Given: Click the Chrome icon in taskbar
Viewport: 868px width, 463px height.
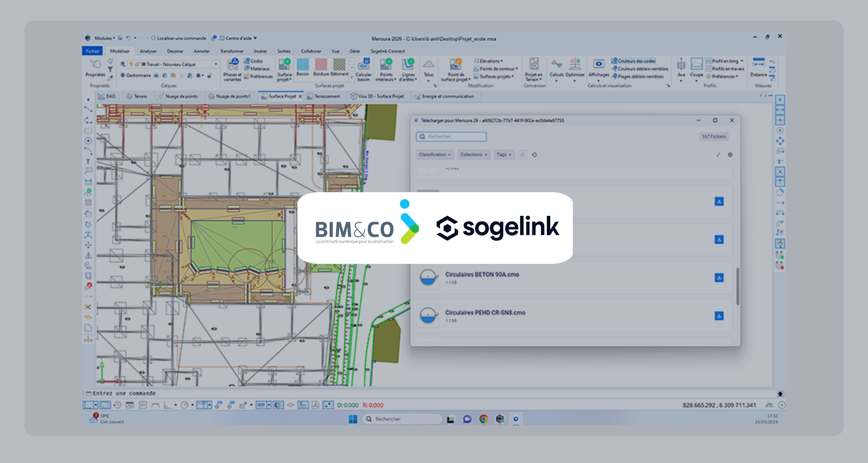Looking at the screenshot, I should pyautogui.click(x=483, y=419).
